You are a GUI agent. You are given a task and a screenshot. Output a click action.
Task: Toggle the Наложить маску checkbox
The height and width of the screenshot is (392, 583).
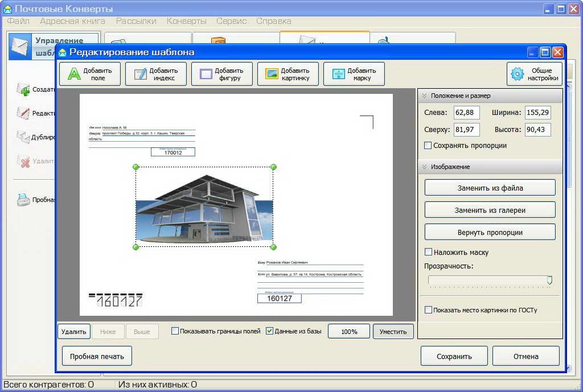pos(429,252)
